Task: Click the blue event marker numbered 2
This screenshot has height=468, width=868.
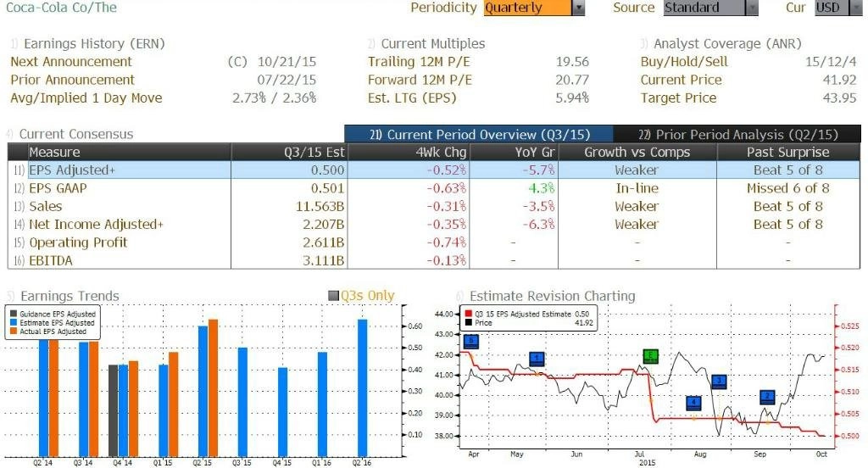Action: [x=767, y=397]
